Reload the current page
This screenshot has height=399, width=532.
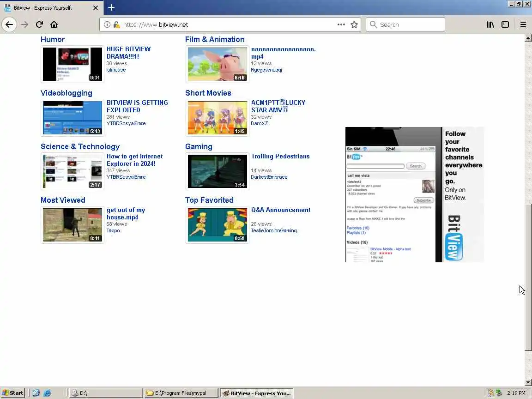(x=39, y=24)
